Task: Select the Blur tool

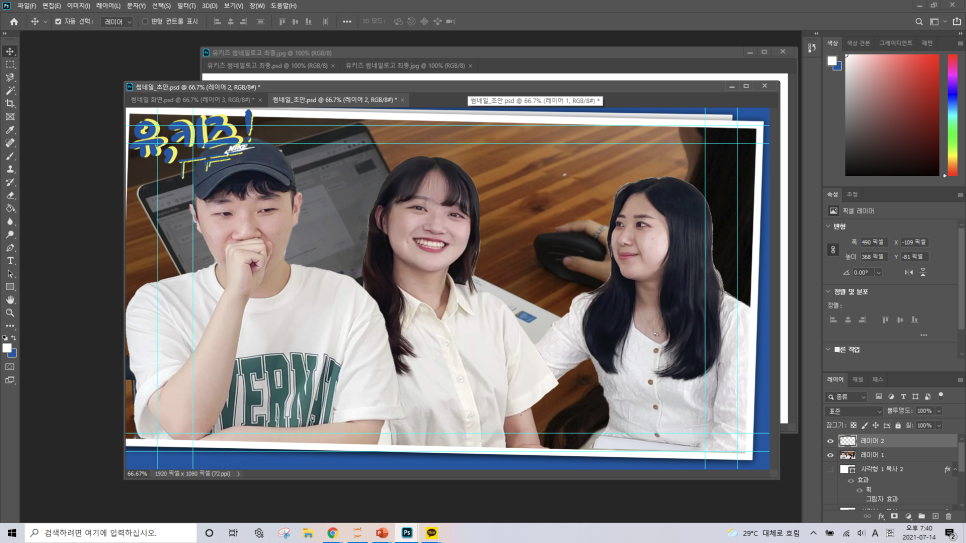Action: coord(10,221)
